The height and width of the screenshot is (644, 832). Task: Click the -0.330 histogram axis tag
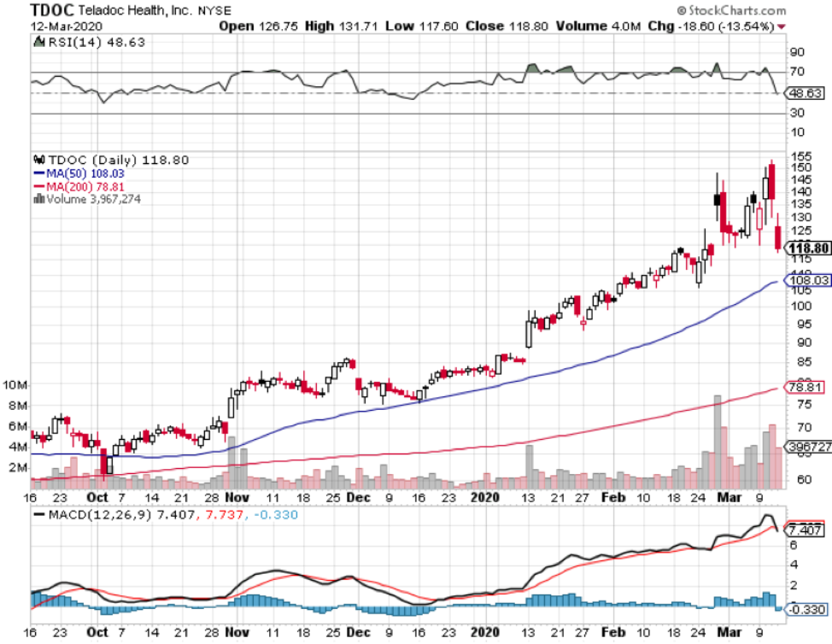(806, 610)
